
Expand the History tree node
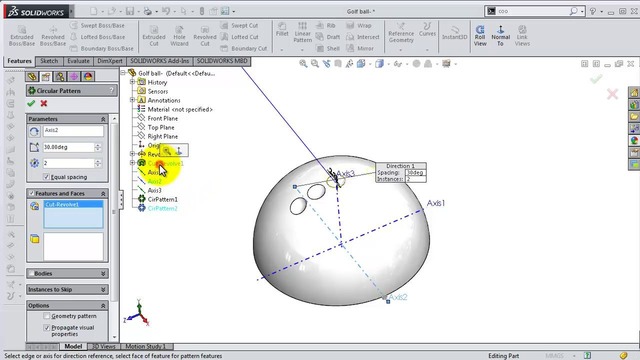pyautogui.click(x=132, y=82)
